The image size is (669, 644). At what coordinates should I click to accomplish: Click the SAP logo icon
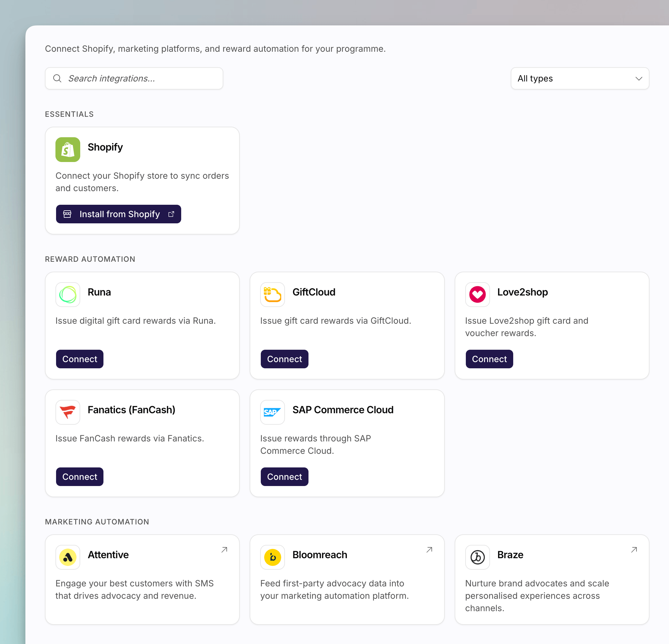272,412
